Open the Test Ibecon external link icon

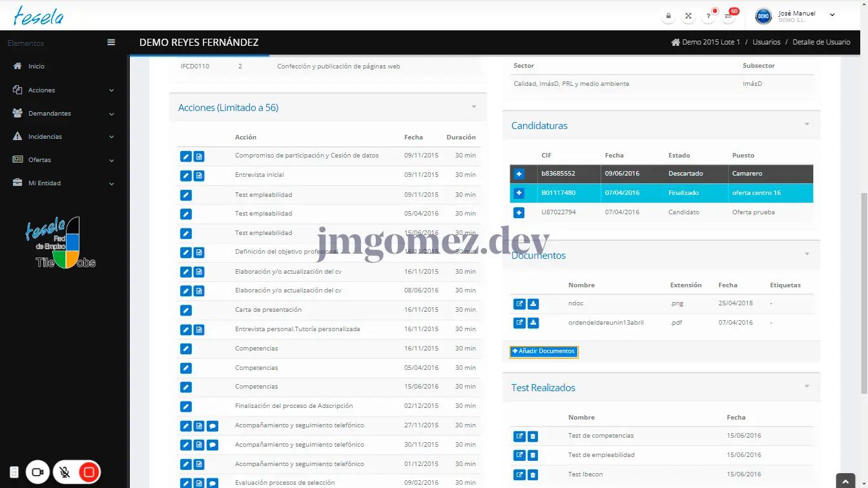519,475
